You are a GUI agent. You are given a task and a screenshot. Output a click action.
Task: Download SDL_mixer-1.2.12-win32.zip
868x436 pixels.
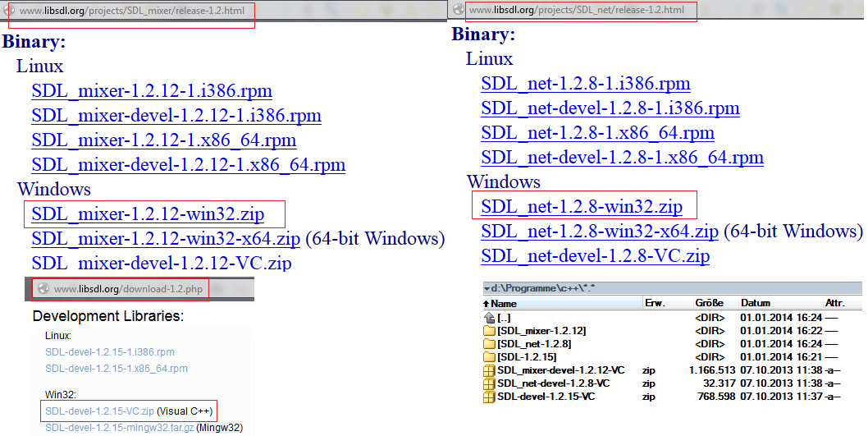tap(148, 213)
